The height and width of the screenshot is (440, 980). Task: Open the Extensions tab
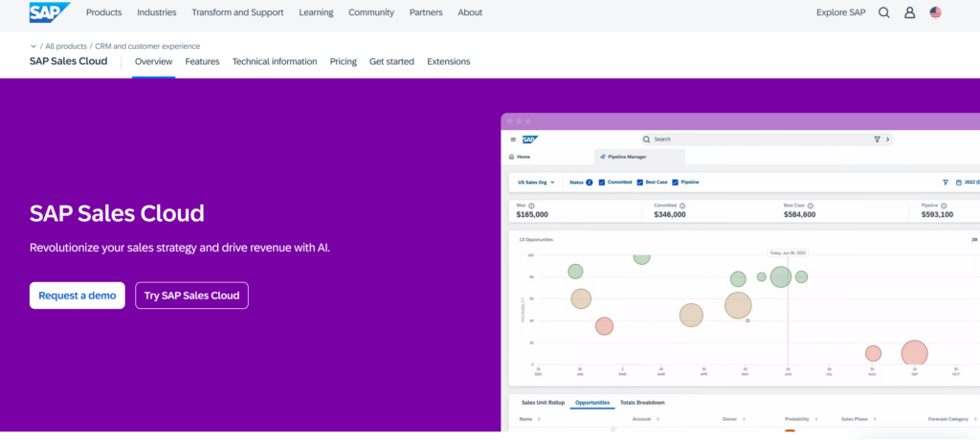click(449, 62)
